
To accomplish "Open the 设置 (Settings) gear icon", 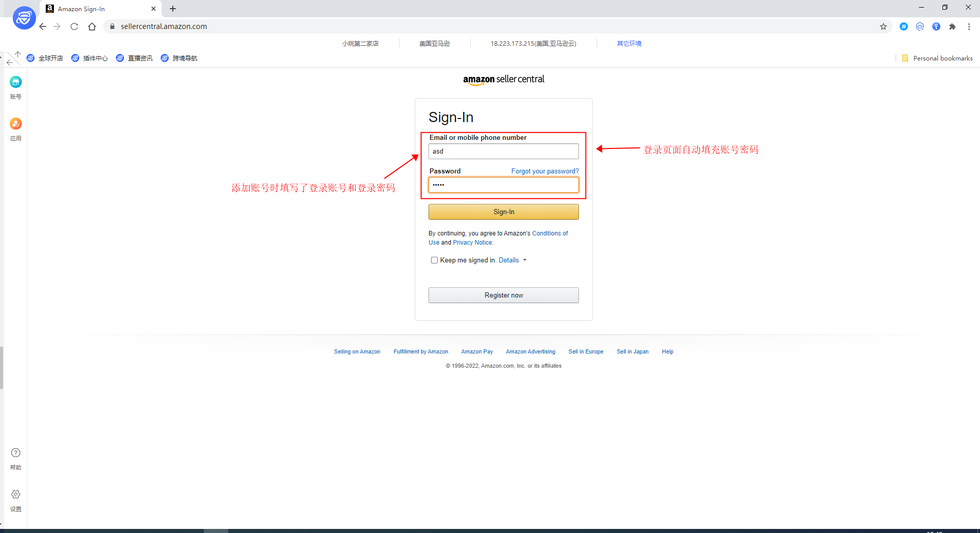I will pyautogui.click(x=16, y=495).
